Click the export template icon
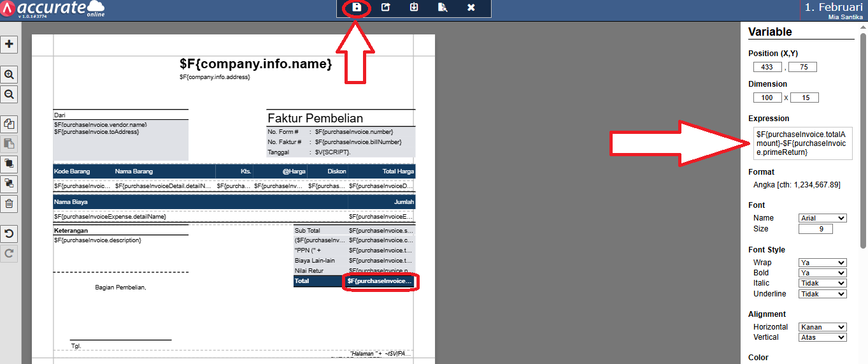 point(385,8)
